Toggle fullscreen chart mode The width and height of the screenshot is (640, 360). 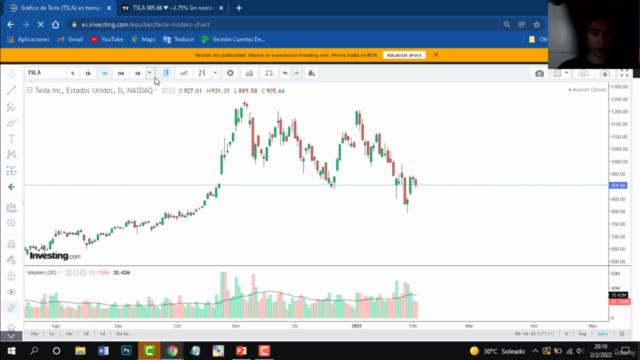624,73
